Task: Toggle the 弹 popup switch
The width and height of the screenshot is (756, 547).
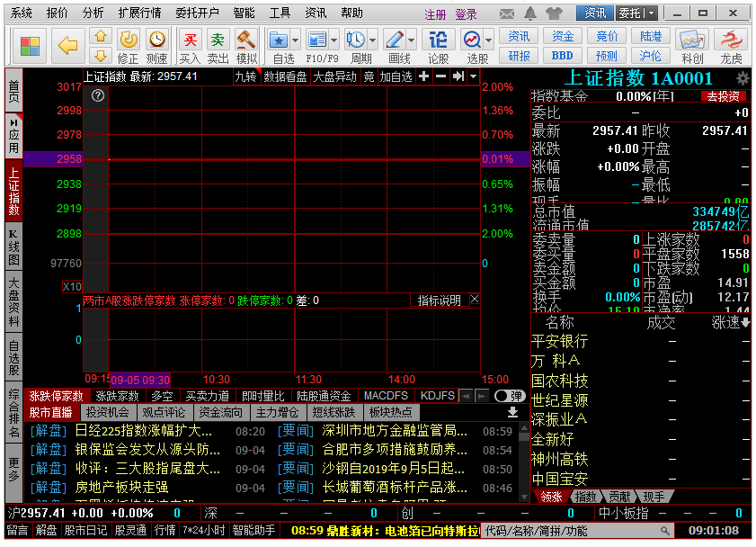Action: 509,395
